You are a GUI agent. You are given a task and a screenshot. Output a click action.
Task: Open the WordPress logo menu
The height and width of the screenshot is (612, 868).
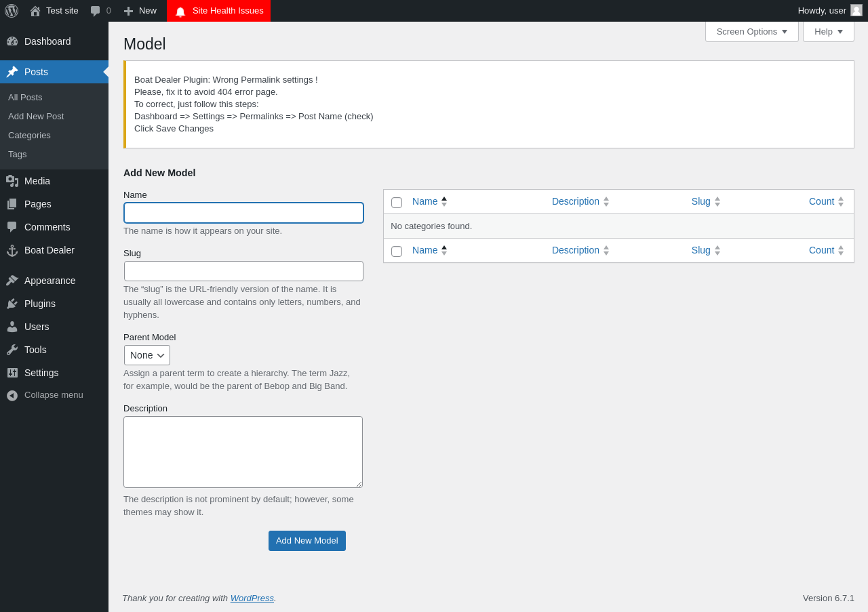point(12,11)
